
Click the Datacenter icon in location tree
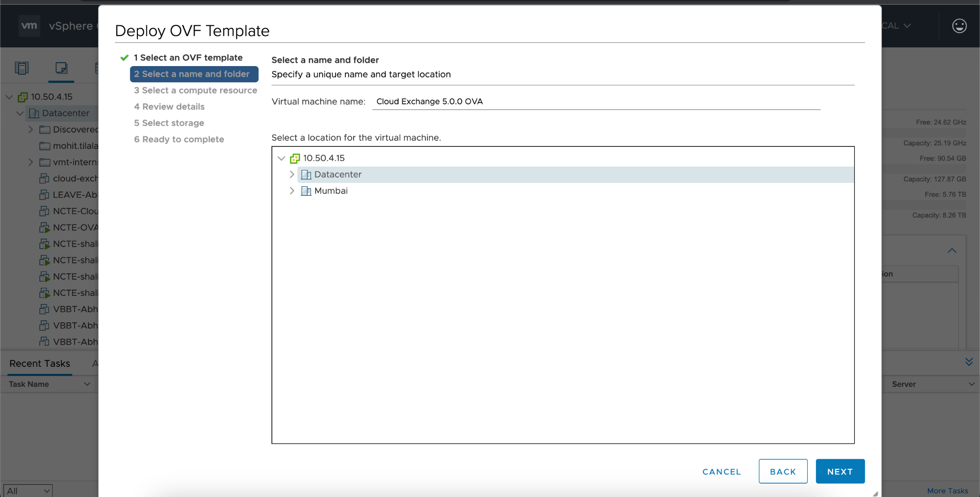pos(306,174)
